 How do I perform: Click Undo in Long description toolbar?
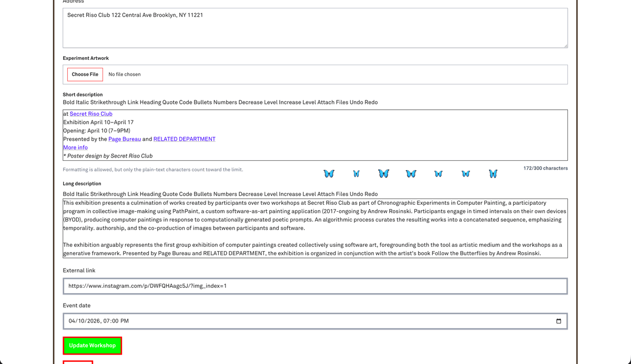(356, 194)
